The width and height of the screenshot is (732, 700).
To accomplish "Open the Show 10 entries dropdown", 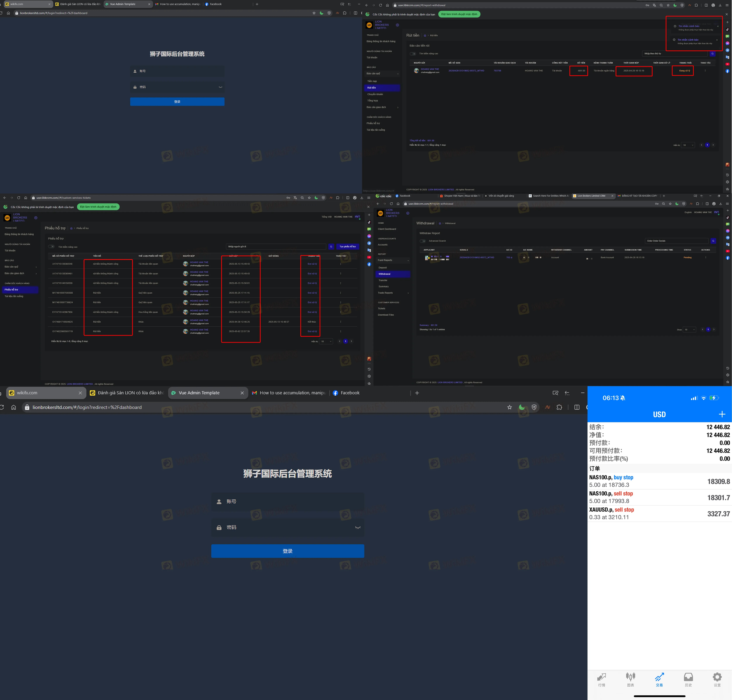I will (689, 330).
